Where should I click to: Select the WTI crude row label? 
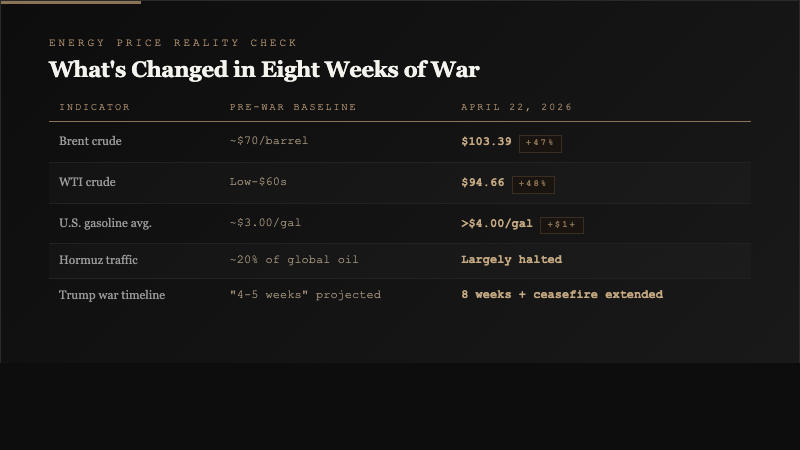pyautogui.click(x=87, y=182)
